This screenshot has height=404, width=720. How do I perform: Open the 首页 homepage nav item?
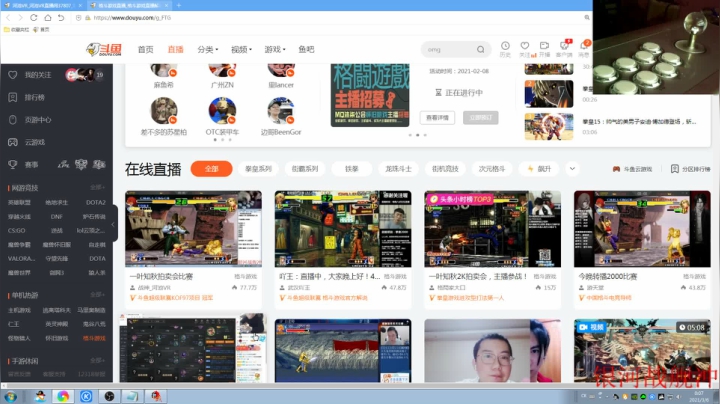(146, 49)
